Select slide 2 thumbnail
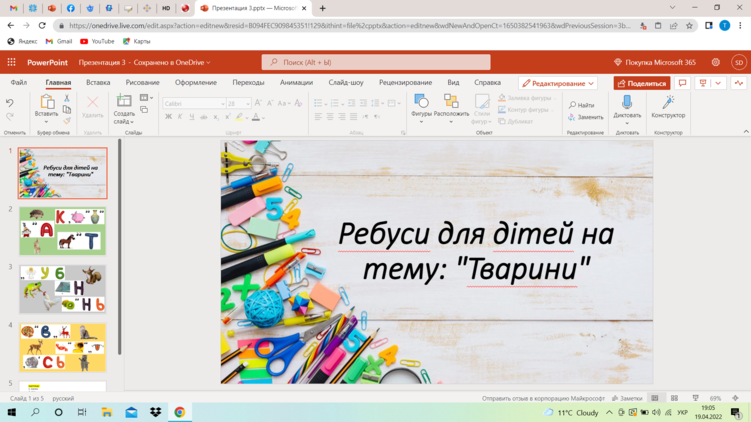751x422 pixels. pos(63,231)
